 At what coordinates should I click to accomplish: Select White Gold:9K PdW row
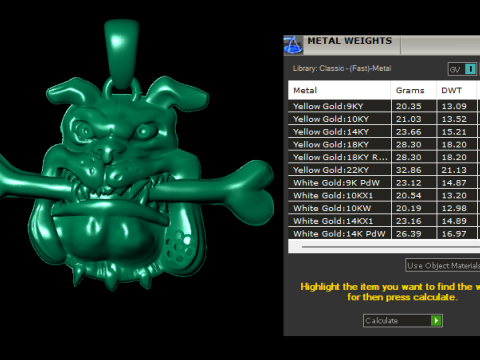(384, 183)
